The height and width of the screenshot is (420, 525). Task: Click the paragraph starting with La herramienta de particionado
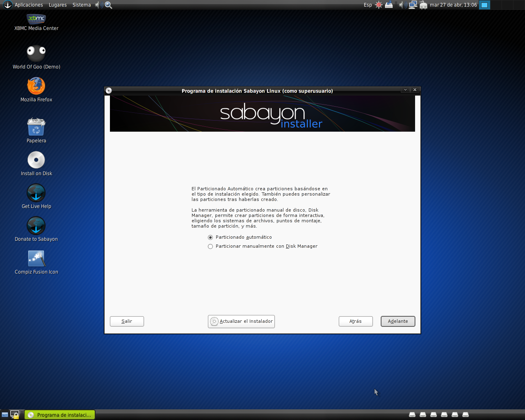(x=258, y=218)
